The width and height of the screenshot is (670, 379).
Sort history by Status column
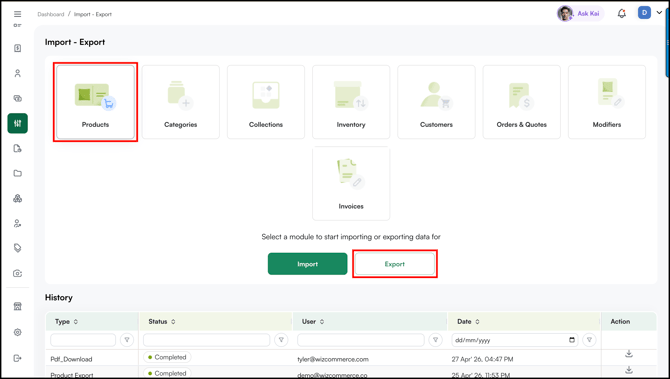(x=173, y=322)
